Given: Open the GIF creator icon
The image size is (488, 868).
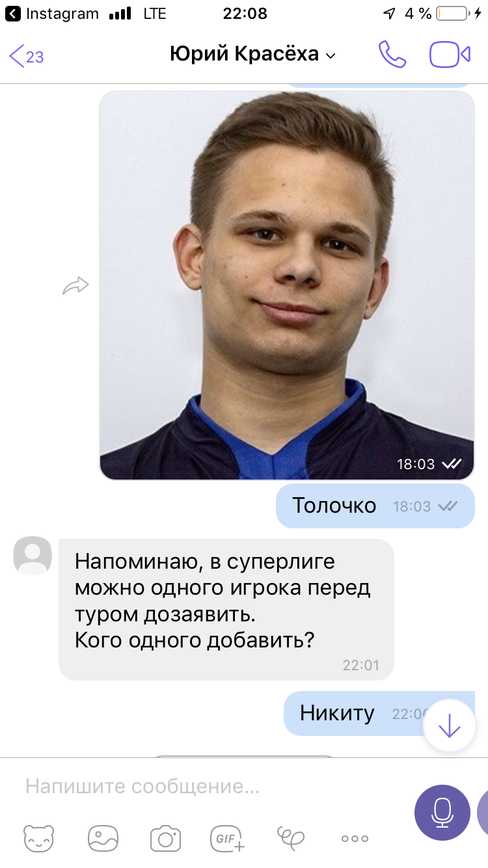Looking at the screenshot, I should pos(228,838).
